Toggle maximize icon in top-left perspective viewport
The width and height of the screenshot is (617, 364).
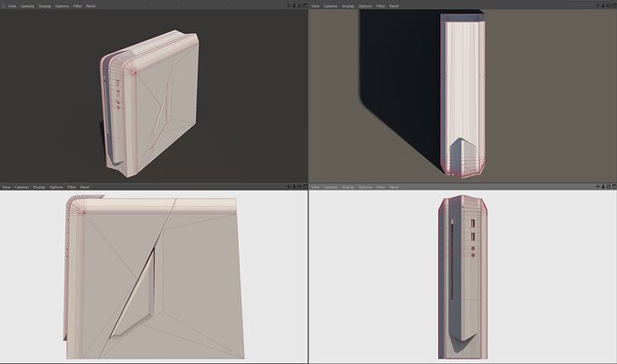pyautogui.click(x=305, y=5)
